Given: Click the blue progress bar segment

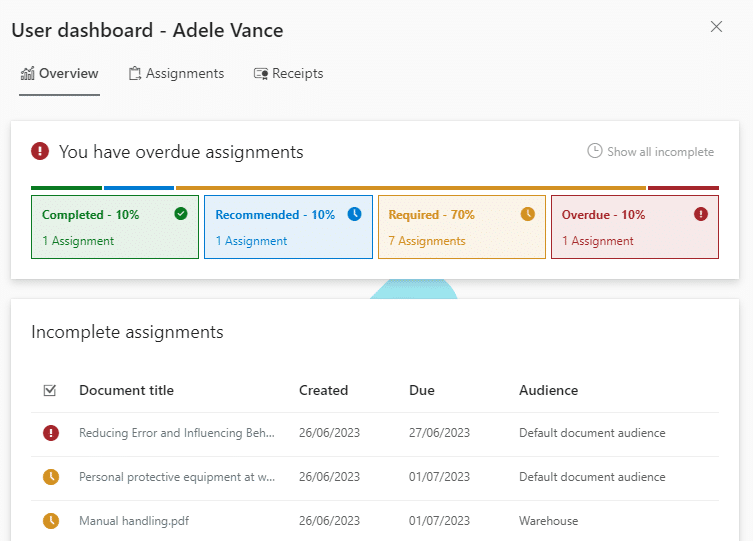Looking at the screenshot, I should pos(139,188).
